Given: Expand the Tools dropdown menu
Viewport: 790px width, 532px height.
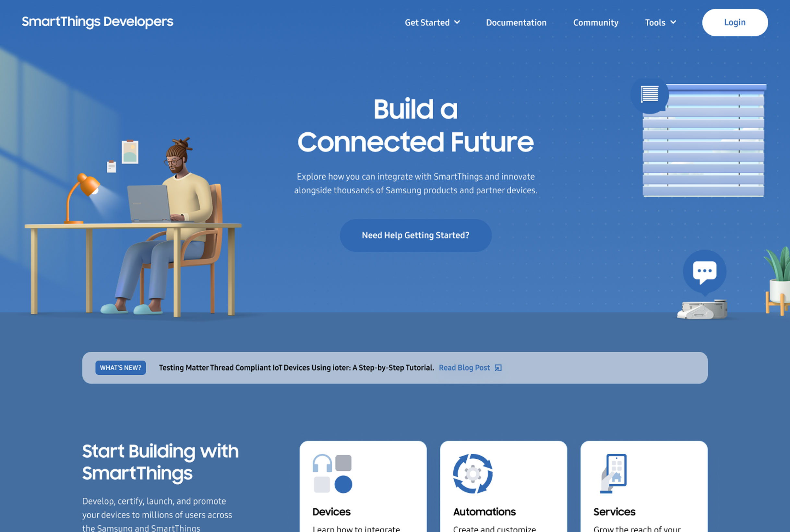Looking at the screenshot, I should (x=660, y=23).
